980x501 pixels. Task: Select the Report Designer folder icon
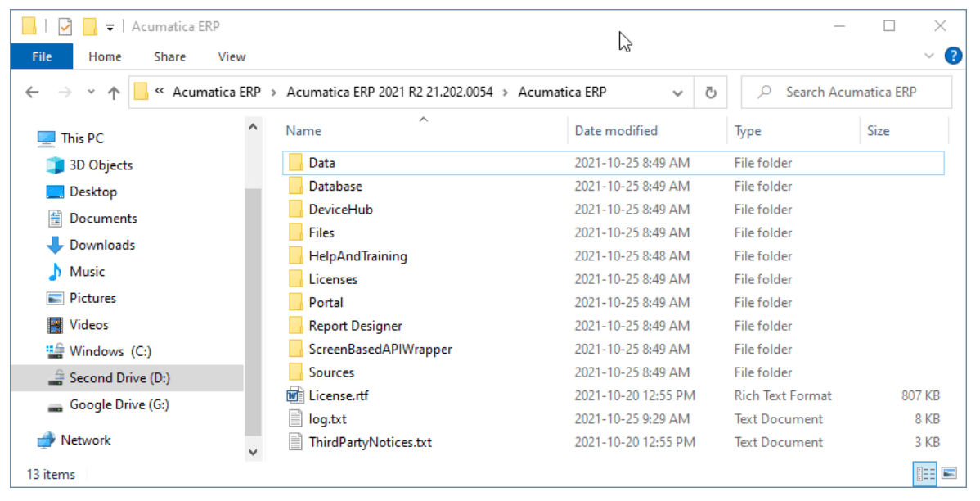295,325
